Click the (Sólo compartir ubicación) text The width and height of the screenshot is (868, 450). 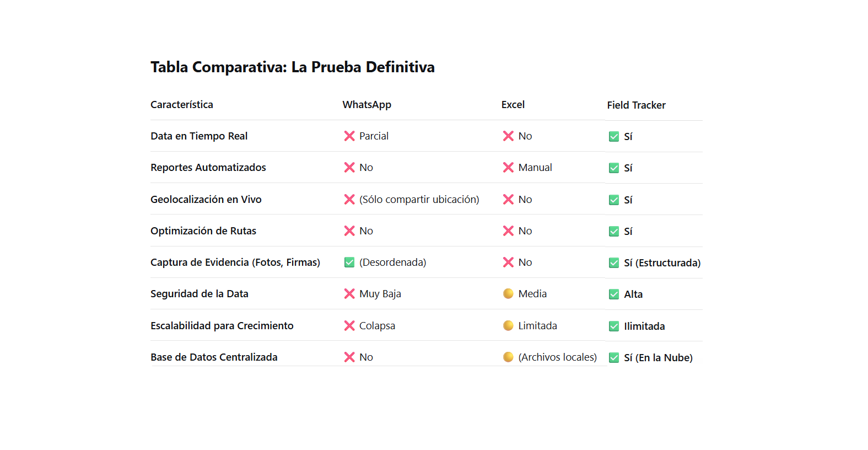(x=419, y=200)
